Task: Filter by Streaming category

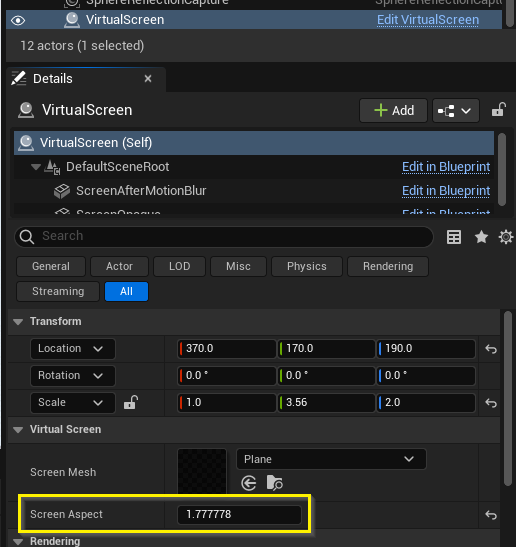Action: point(58,291)
